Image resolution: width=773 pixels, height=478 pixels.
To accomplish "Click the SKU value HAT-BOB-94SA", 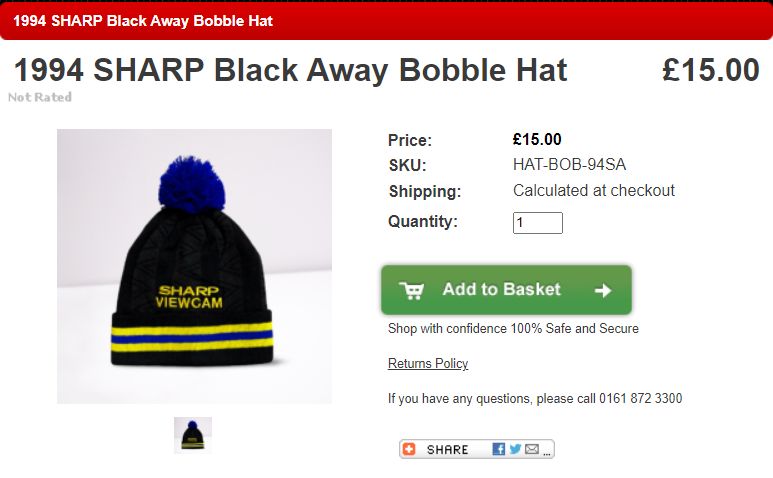I will 569,164.
